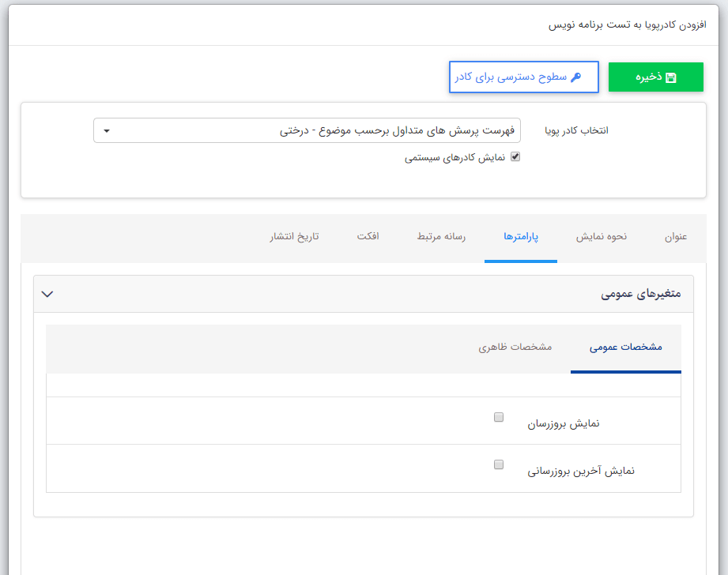Enable the نمایش بروزرسان checkbox
728x575 pixels.
click(499, 416)
